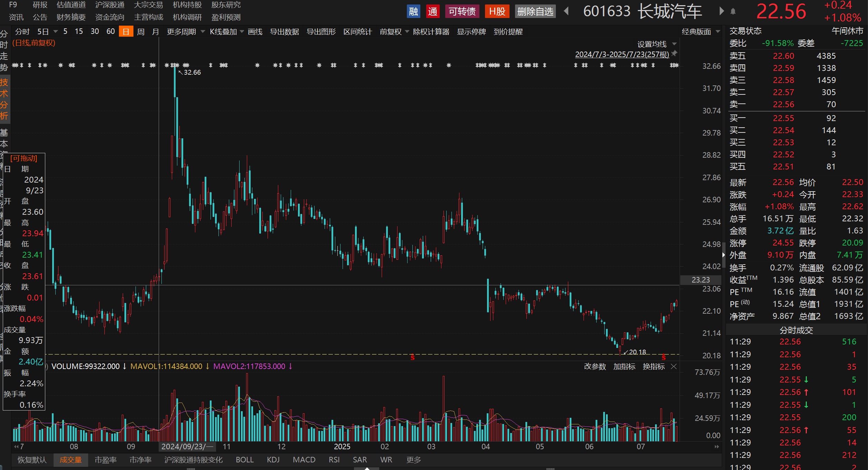Image resolution: width=868 pixels, height=470 pixels.
Task: Select the 分时走势 vertical side tab
Action: (x=4, y=50)
